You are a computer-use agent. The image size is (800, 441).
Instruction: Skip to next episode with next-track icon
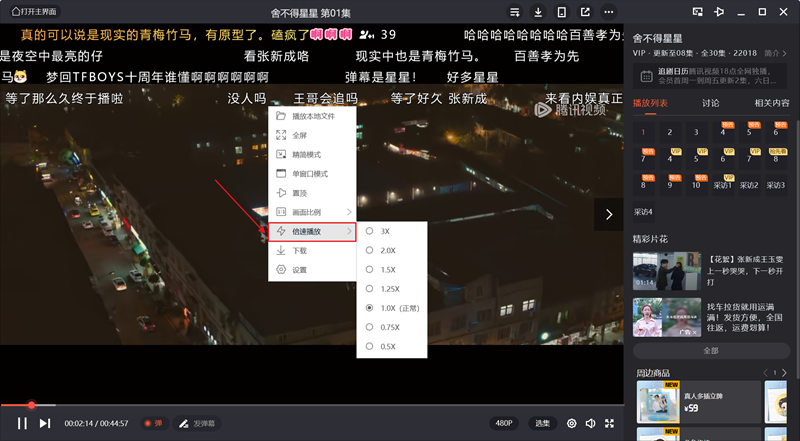coord(45,423)
